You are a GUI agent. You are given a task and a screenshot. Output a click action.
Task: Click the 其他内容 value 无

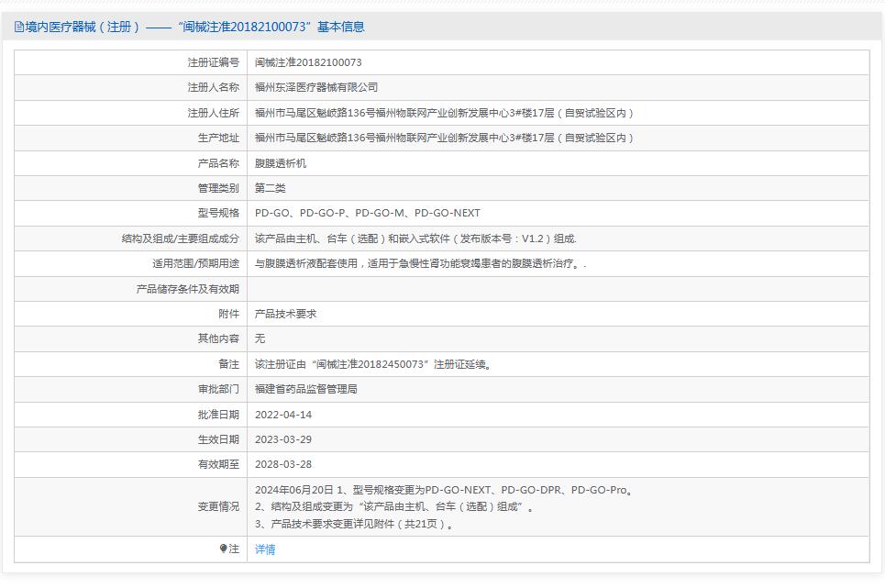click(x=259, y=338)
